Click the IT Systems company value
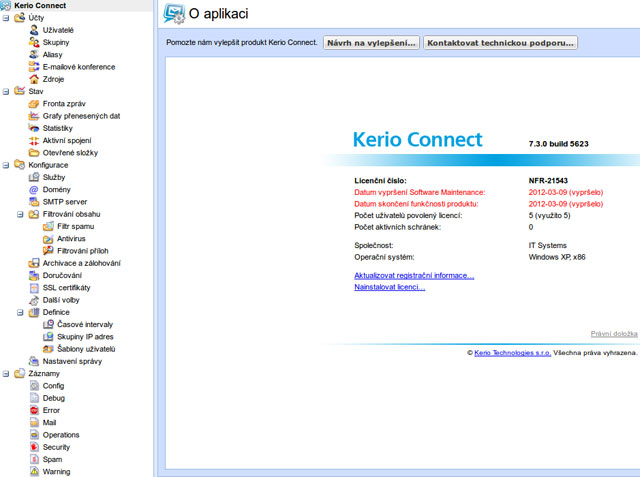 point(547,245)
